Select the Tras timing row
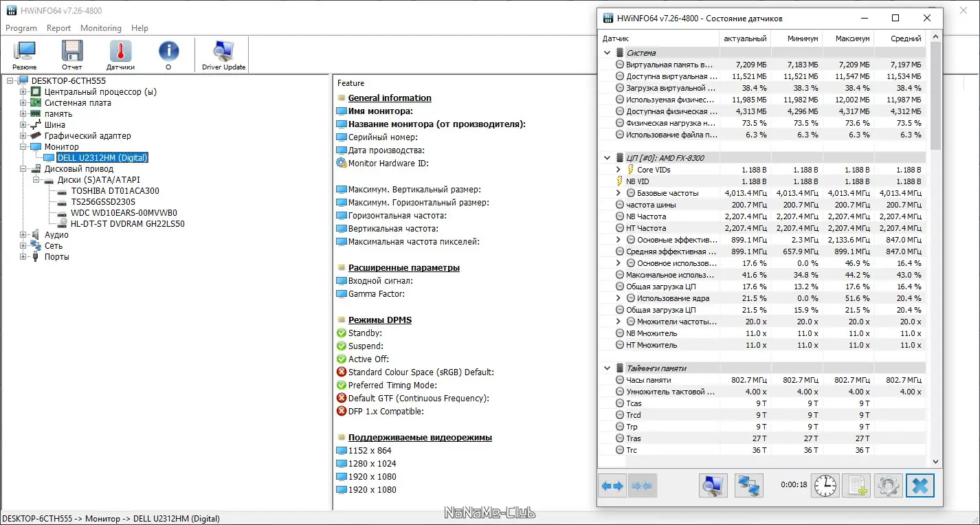Viewport: 980px width, 525px height. [763, 438]
